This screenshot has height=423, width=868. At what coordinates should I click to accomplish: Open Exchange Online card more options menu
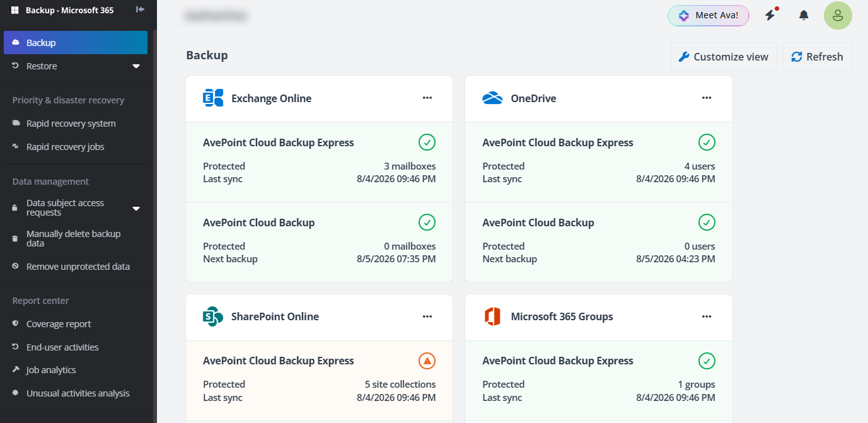coord(427,98)
